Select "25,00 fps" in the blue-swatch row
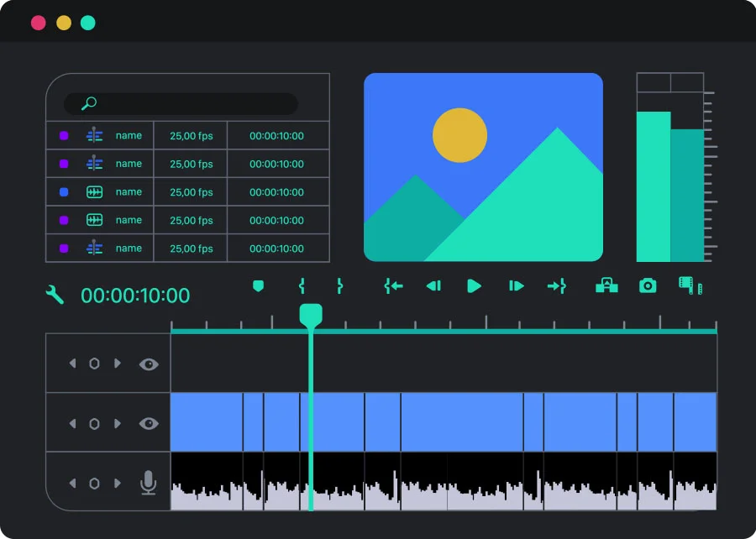This screenshot has width=756, height=539. [x=192, y=192]
